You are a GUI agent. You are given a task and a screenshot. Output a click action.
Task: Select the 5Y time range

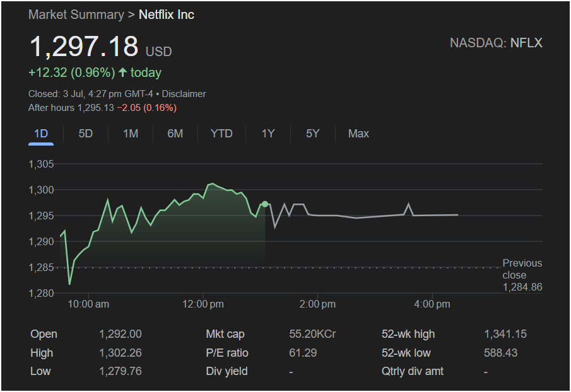[x=312, y=134]
